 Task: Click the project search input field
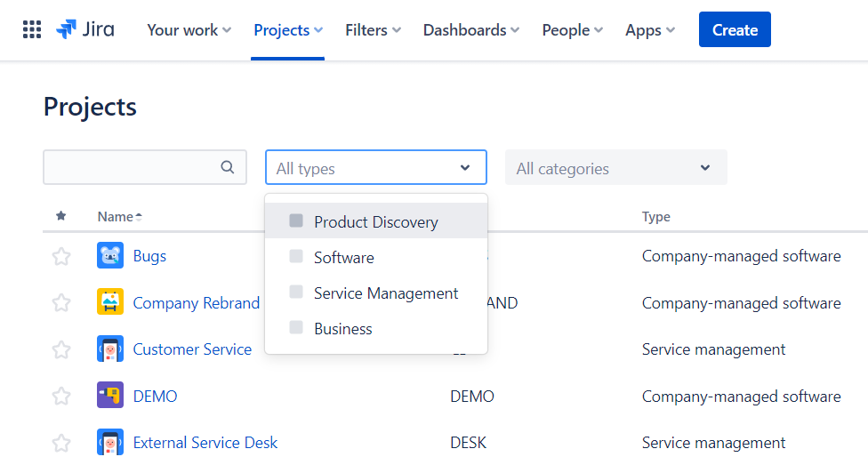pos(145,167)
